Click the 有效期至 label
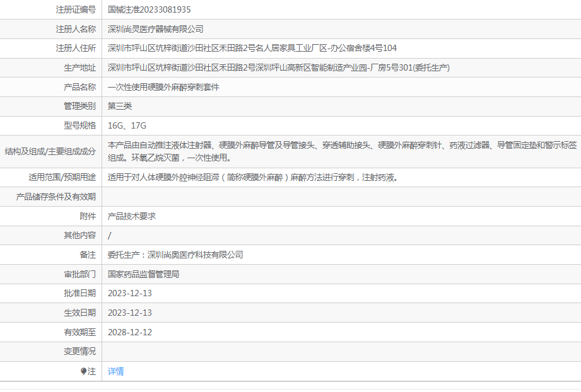The width and height of the screenshot is (581, 392). pos(79,332)
